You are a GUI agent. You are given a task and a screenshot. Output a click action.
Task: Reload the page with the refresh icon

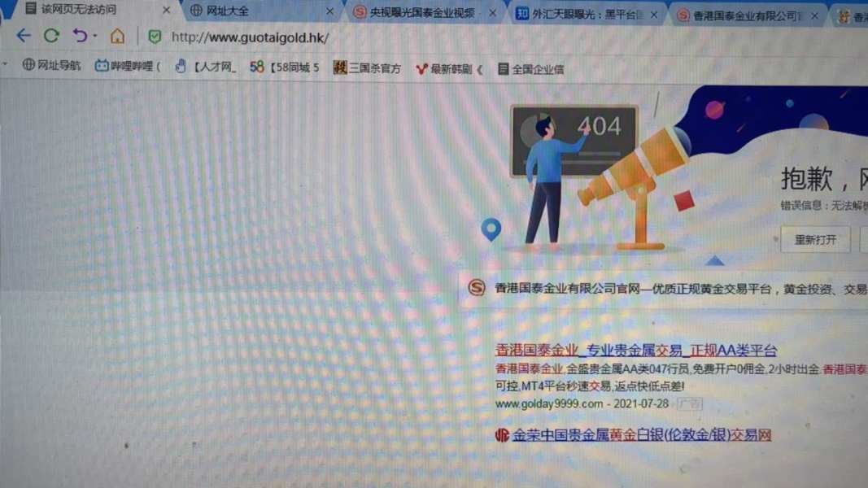[51, 37]
